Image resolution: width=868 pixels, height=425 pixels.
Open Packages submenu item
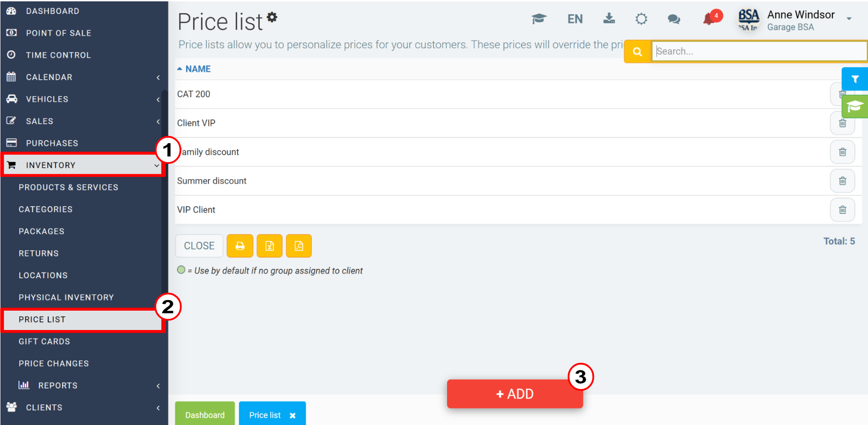pyautogui.click(x=41, y=231)
